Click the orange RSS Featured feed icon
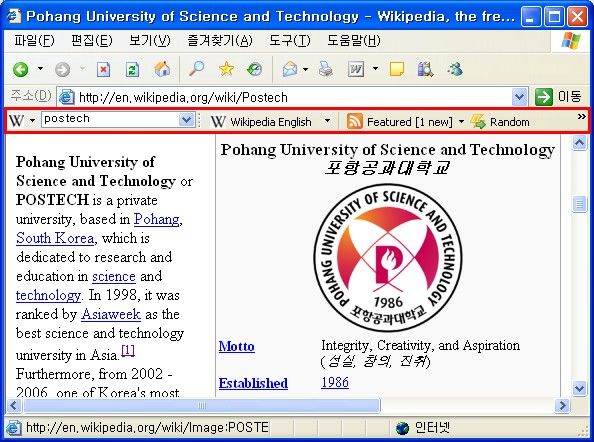 point(355,122)
